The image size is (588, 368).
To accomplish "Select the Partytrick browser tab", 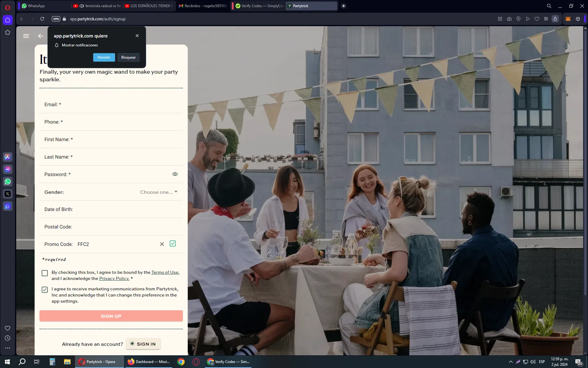I will click(x=311, y=6).
